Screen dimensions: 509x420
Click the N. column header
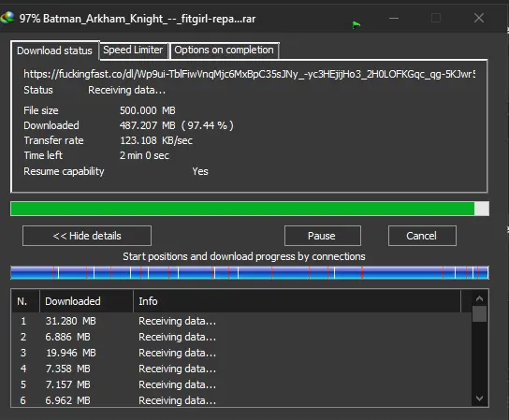click(x=25, y=301)
